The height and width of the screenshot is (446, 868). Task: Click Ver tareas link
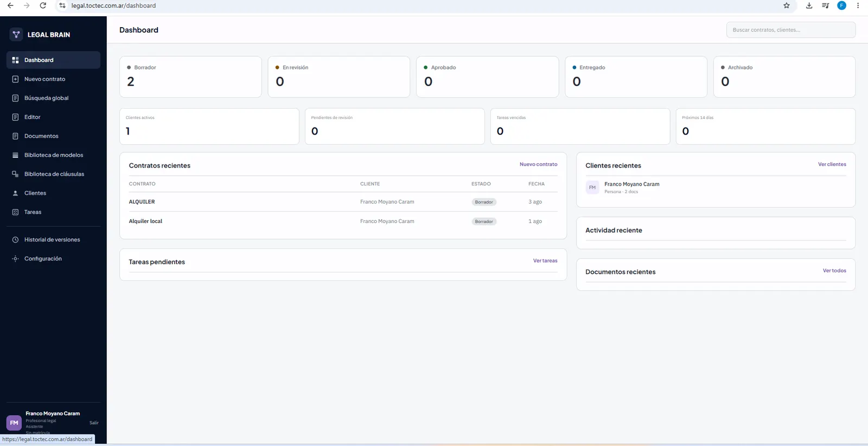coord(545,261)
